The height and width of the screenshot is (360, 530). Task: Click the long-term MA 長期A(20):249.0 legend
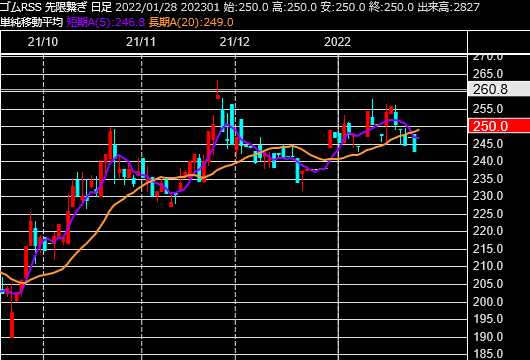[191, 22]
